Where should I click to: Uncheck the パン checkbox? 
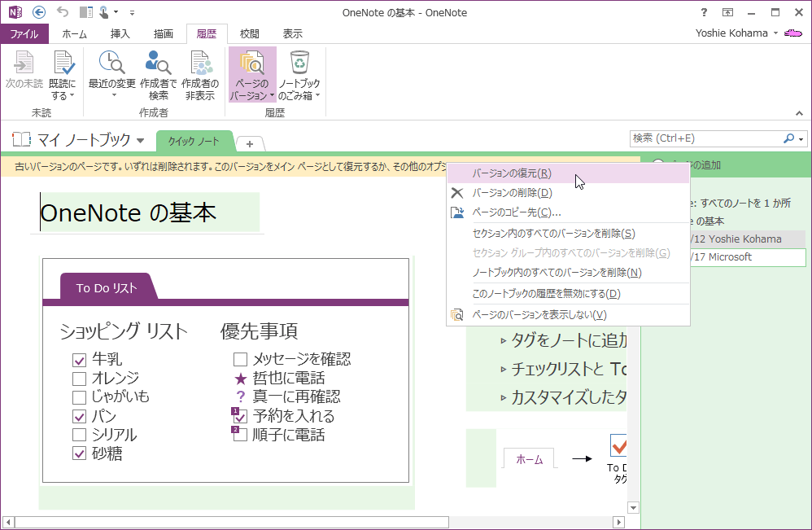(79, 416)
